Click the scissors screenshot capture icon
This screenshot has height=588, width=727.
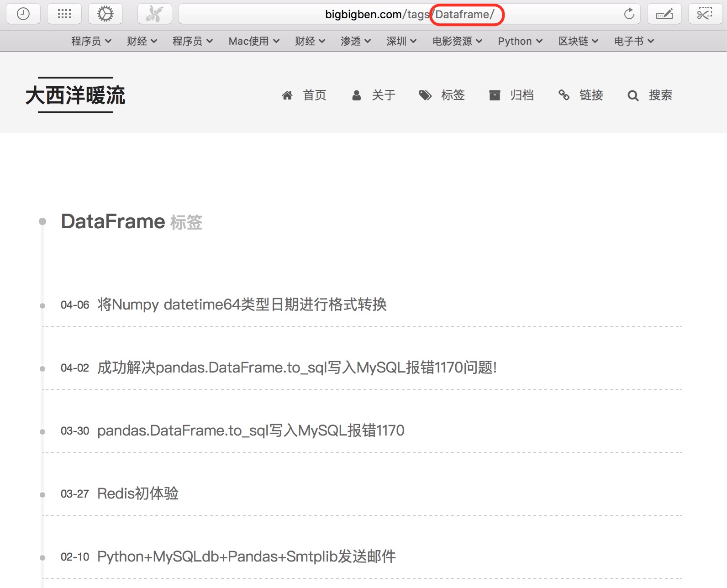705,14
